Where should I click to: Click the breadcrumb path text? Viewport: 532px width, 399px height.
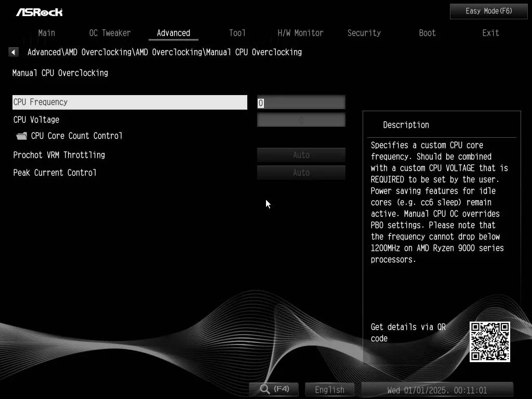click(165, 52)
